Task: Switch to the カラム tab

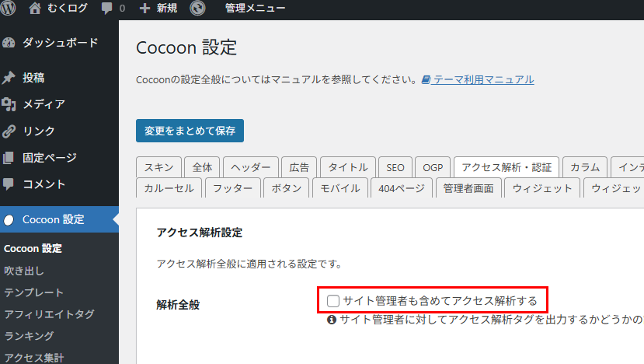Action: pos(585,167)
